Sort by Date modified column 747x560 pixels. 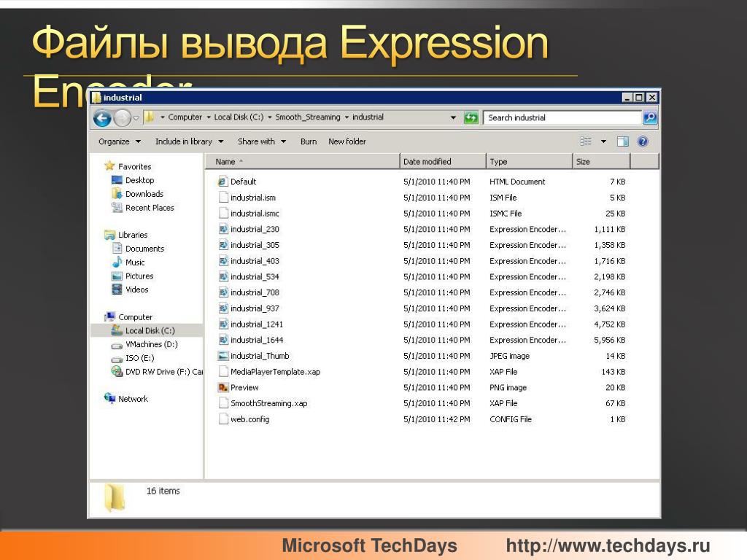point(443,161)
